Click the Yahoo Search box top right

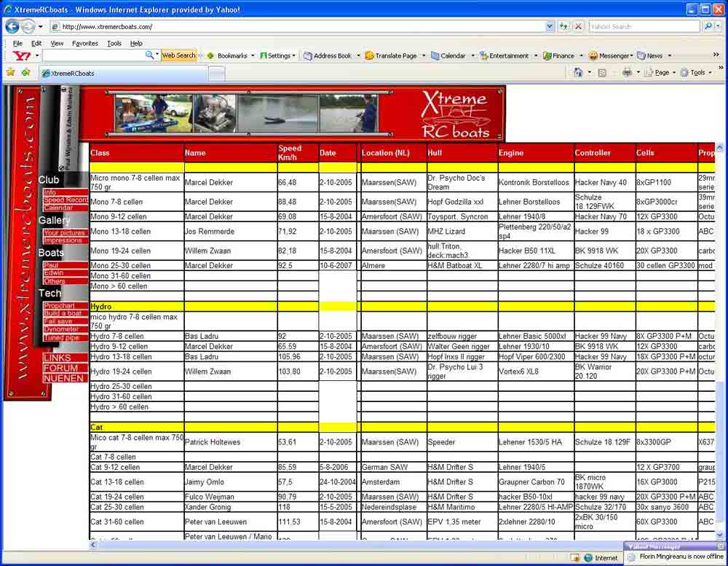(x=644, y=26)
